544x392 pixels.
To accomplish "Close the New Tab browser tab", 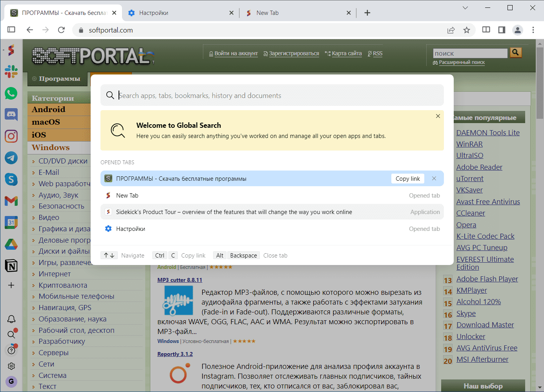I will [349, 13].
